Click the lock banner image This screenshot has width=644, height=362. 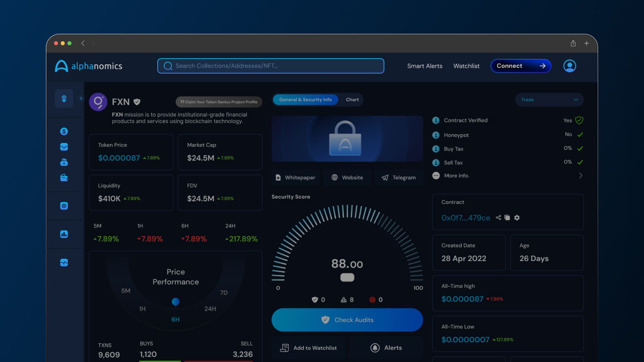347,139
